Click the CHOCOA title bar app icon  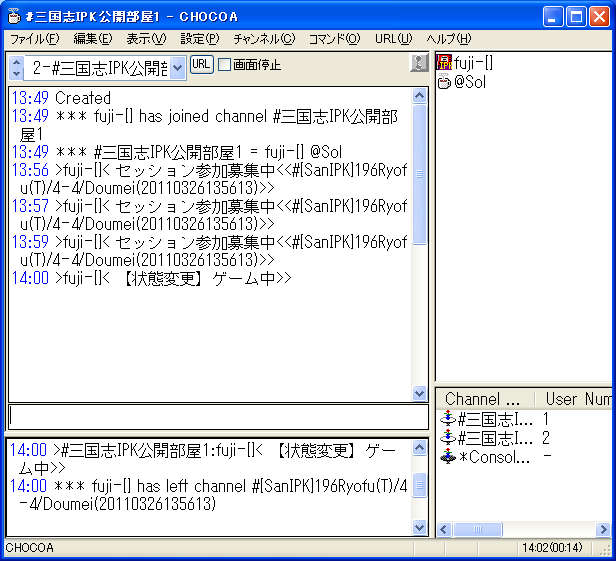click(13, 16)
